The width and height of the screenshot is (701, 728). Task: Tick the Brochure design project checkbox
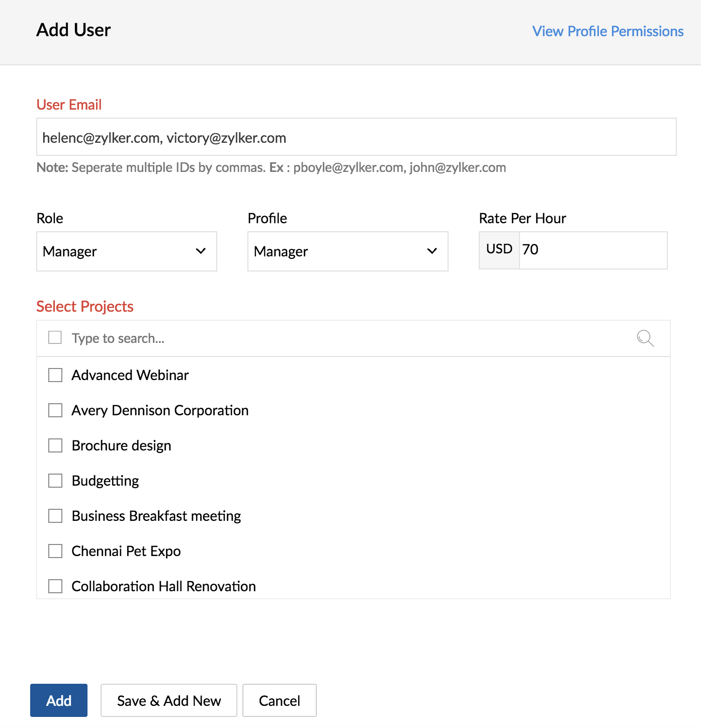55,445
